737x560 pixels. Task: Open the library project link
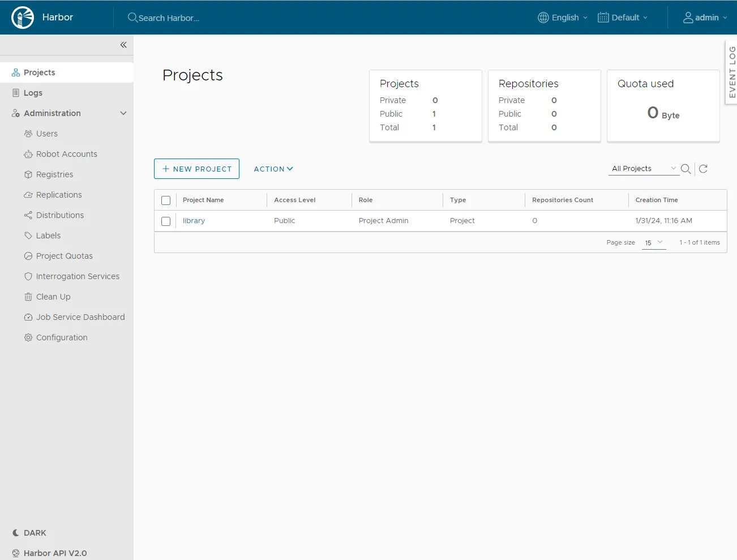194,221
